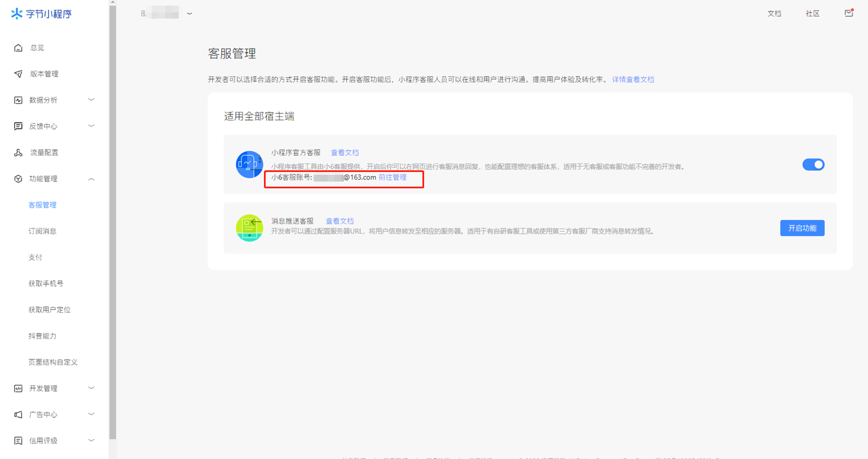Click the 消息推送客服 green round icon
Screen dimensions: 868x459
[x=249, y=228]
